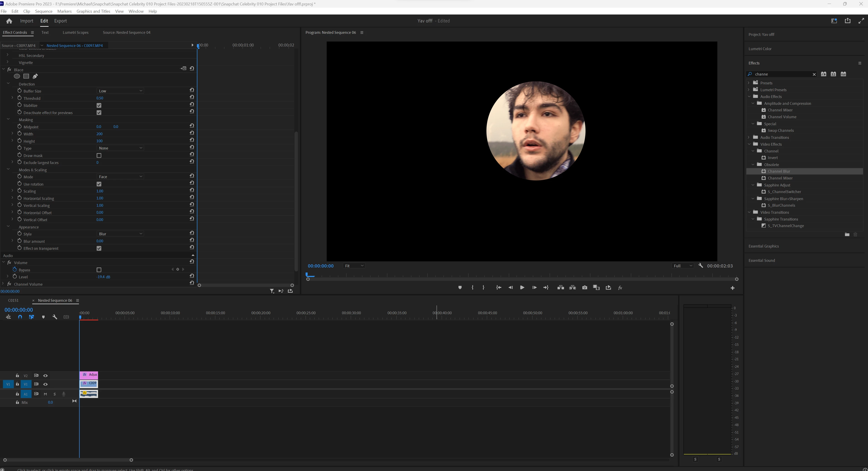The width and height of the screenshot is (868, 471).
Task: Click the Export Frame camera icon
Action: [x=584, y=287]
